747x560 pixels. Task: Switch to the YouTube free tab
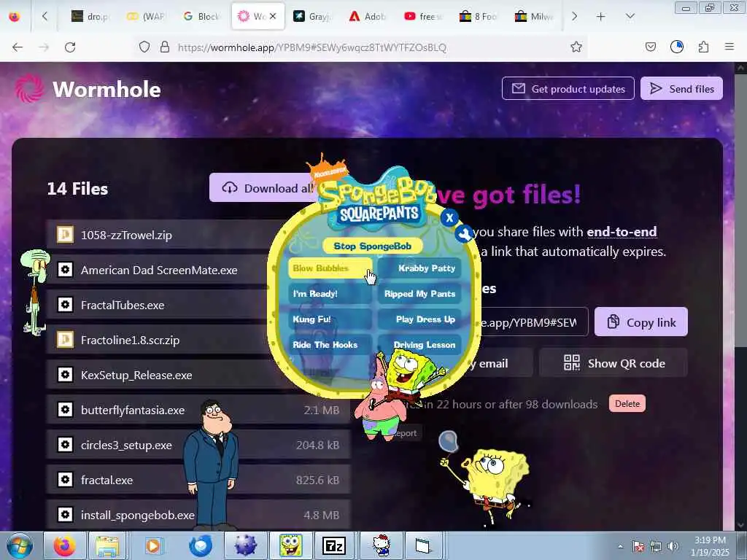coord(422,17)
